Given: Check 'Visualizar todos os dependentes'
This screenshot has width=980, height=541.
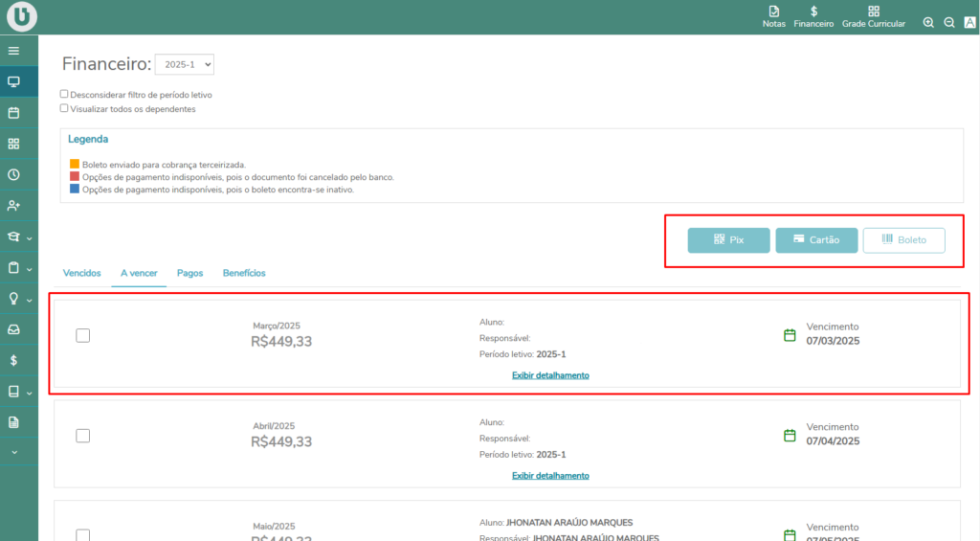Looking at the screenshot, I should coord(64,108).
